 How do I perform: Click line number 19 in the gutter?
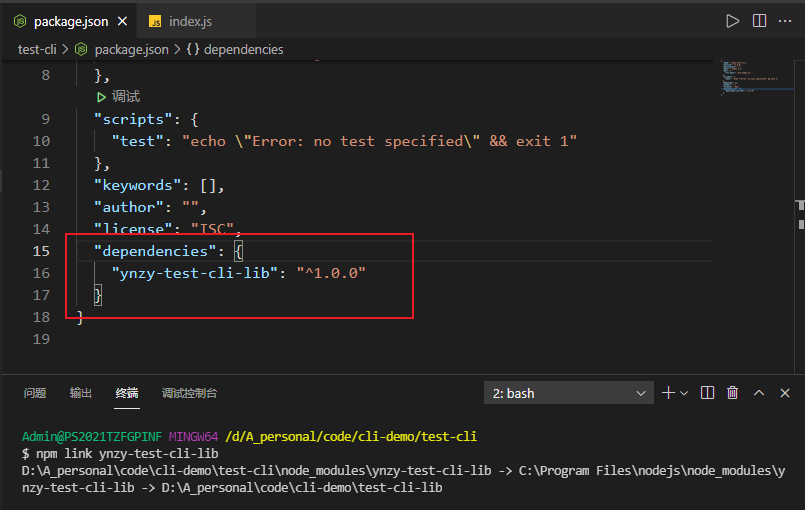pyautogui.click(x=41, y=339)
